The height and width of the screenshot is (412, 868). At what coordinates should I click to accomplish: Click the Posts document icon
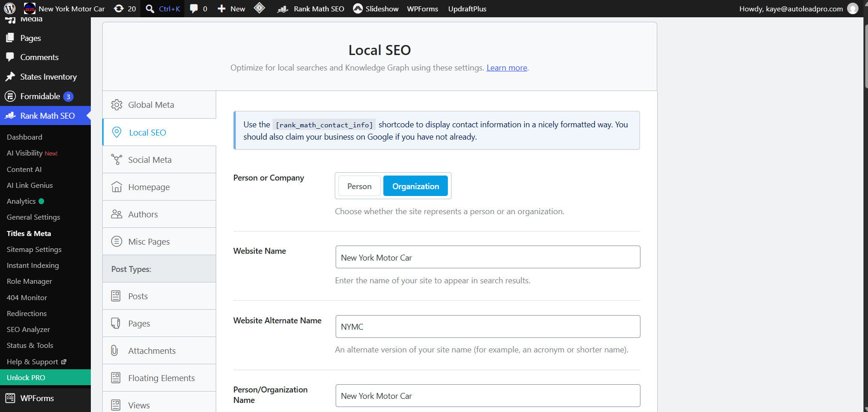point(116,296)
